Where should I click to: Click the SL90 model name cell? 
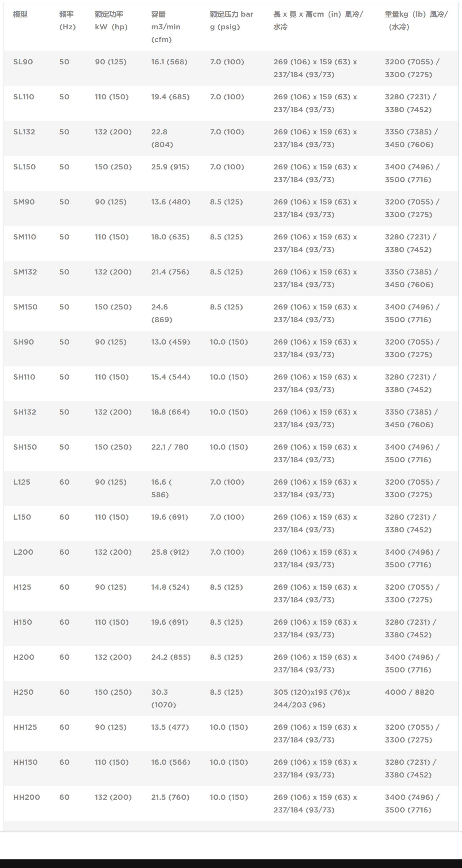(23, 62)
